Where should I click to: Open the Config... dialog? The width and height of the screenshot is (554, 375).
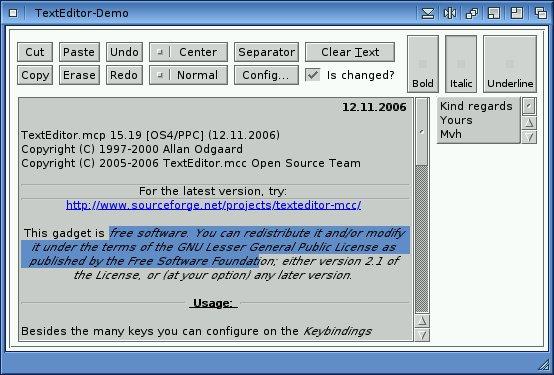pyautogui.click(x=266, y=75)
